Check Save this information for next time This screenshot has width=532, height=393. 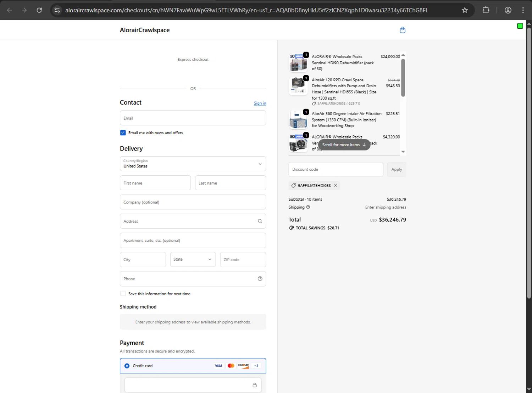(123, 294)
